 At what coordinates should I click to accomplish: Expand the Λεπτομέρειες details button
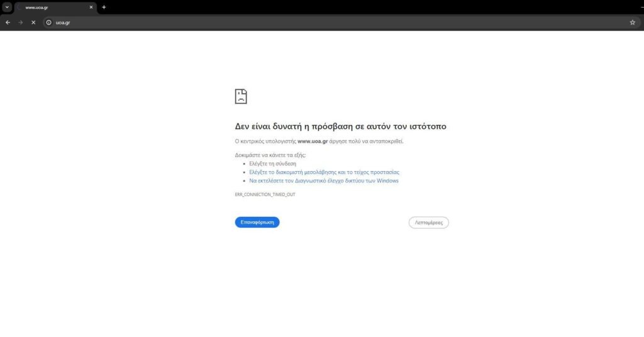pyautogui.click(x=428, y=222)
